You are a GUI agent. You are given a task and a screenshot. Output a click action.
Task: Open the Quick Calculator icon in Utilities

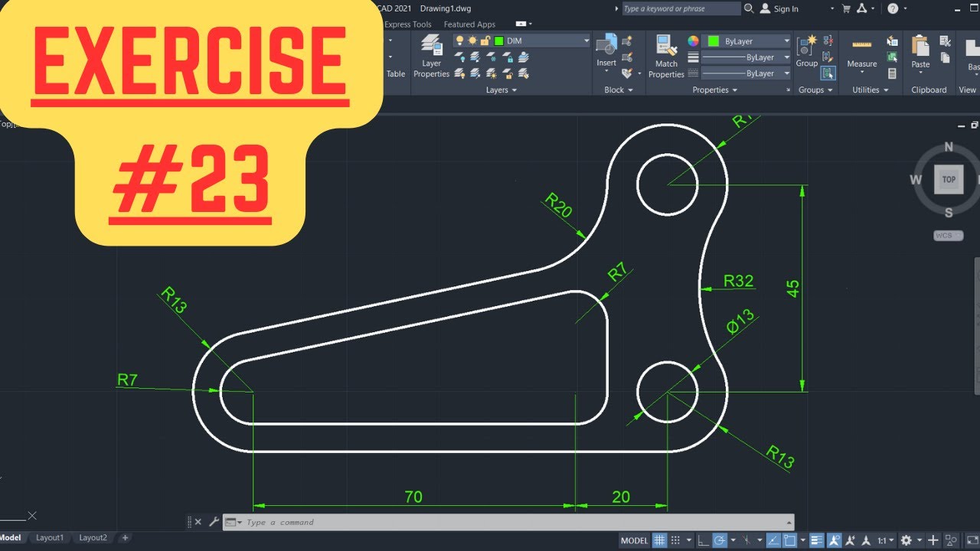892,73
